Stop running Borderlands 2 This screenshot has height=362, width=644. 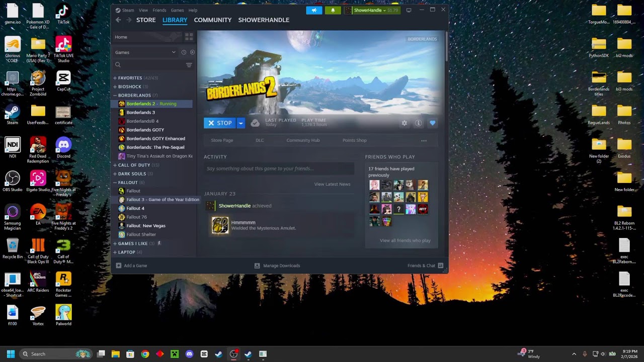[x=220, y=123]
